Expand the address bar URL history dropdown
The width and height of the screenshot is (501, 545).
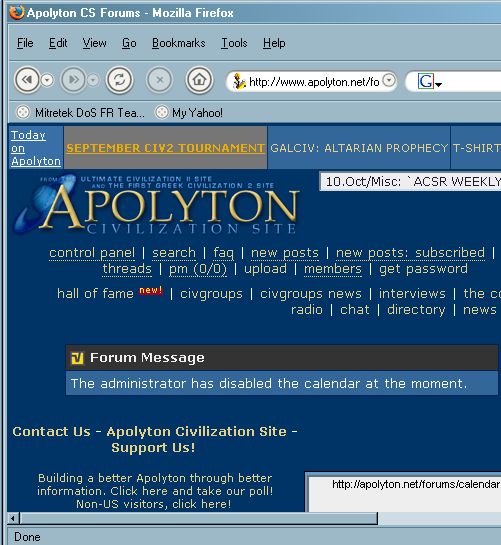pos(389,80)
